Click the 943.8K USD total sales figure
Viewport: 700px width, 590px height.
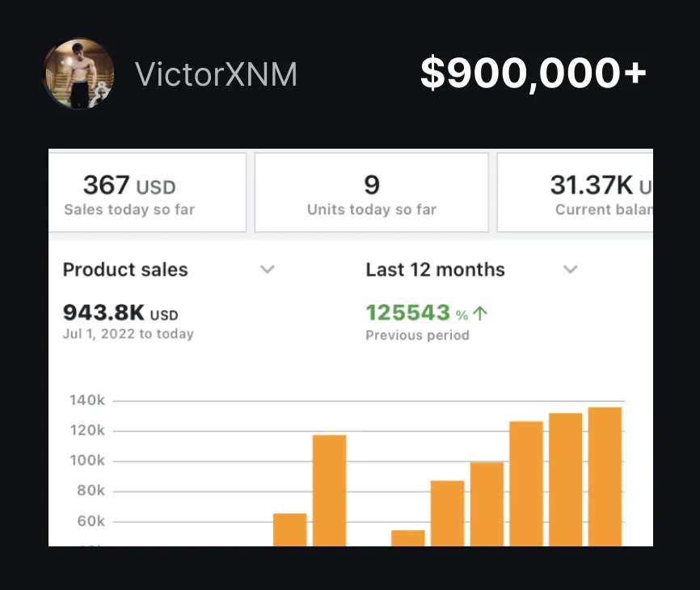coord(120,312)
